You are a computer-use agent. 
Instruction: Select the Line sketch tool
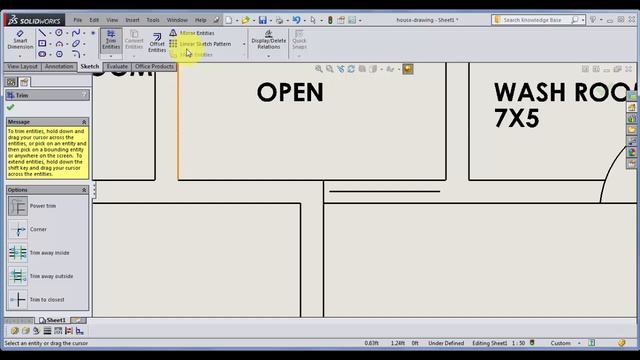[x=42, y=33]
